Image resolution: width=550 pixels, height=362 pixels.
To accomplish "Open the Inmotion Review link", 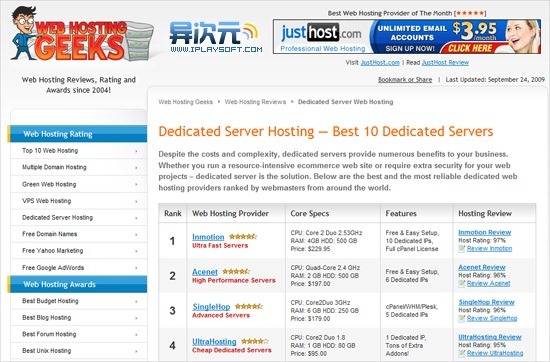I will point(485,233).
